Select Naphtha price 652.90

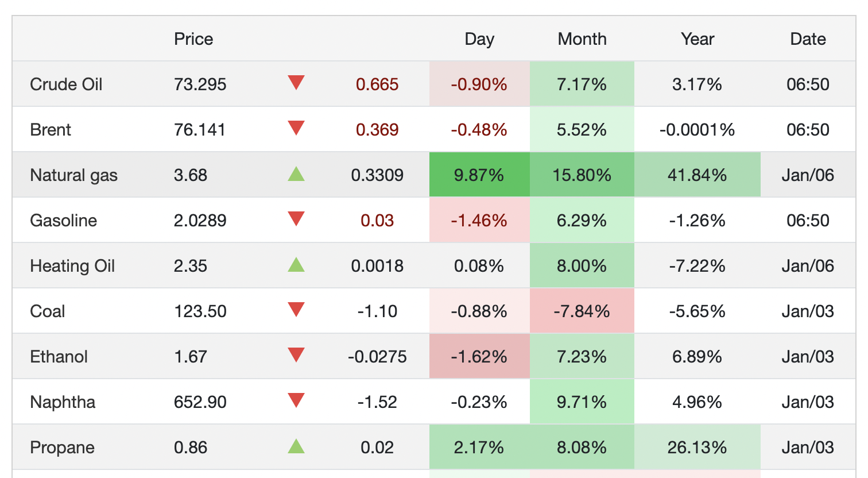200,402
